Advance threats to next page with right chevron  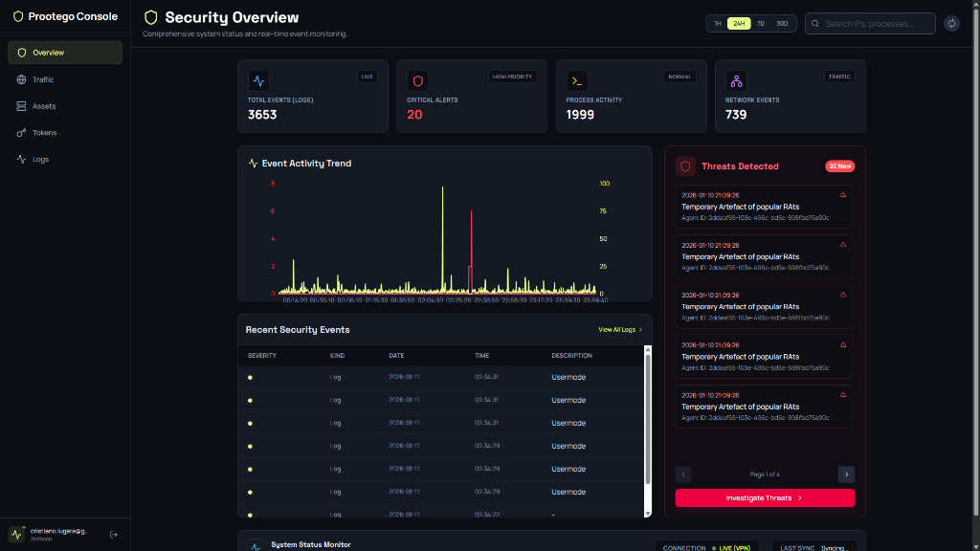tap(846, 474)
